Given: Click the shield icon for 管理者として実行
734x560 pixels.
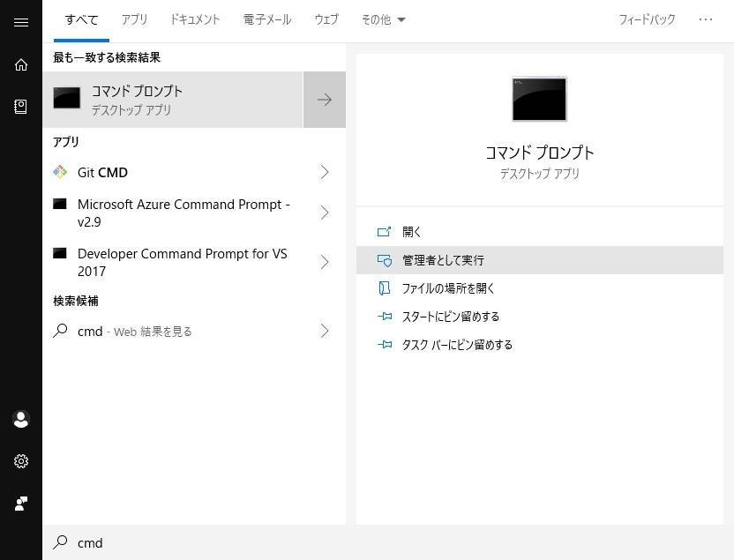Looking at the screenshot, I should (x=385, y=260).
